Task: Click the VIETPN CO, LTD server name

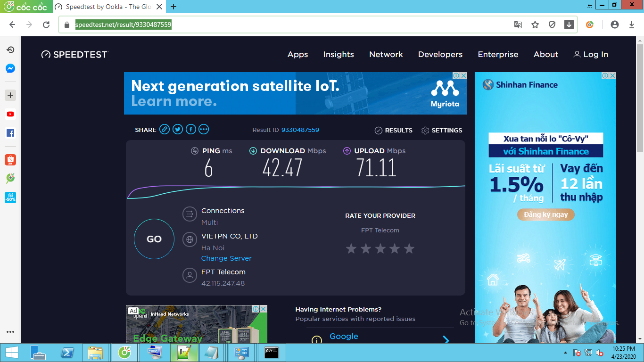Action: click(x=230, y=236)
